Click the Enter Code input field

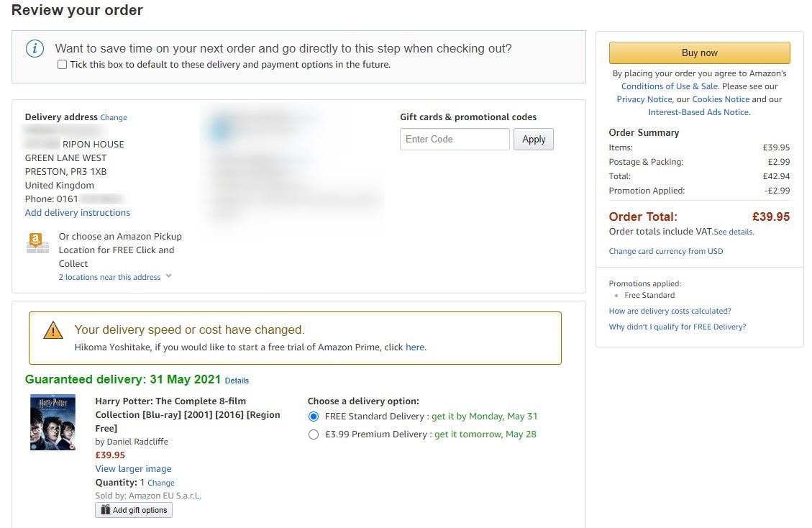click(x=455, y=140)
